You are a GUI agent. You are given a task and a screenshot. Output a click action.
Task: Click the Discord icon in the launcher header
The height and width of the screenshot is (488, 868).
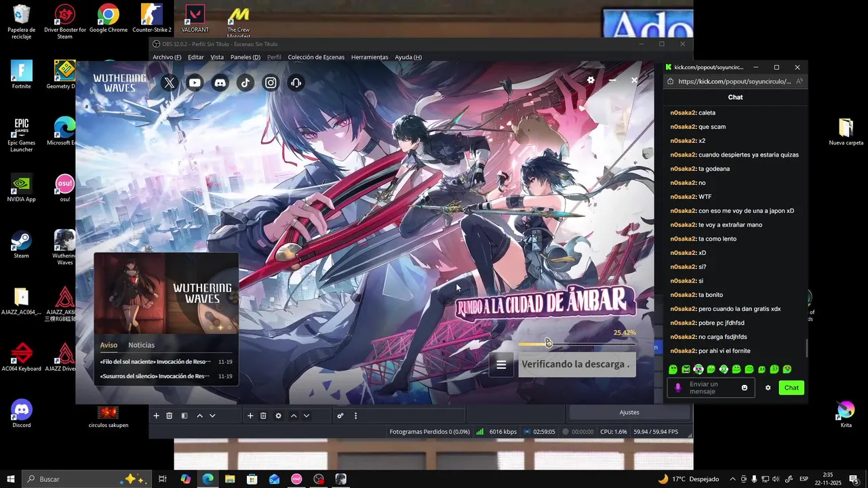tap(220, 83)
